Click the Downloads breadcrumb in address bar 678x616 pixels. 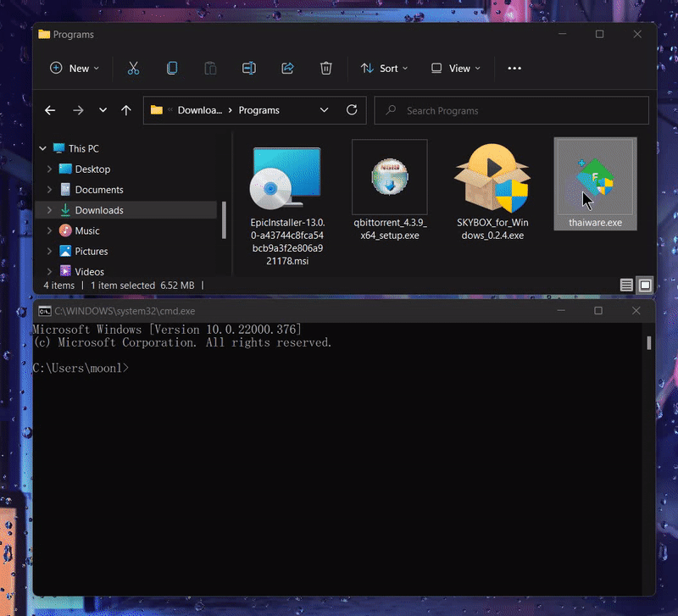200,110
